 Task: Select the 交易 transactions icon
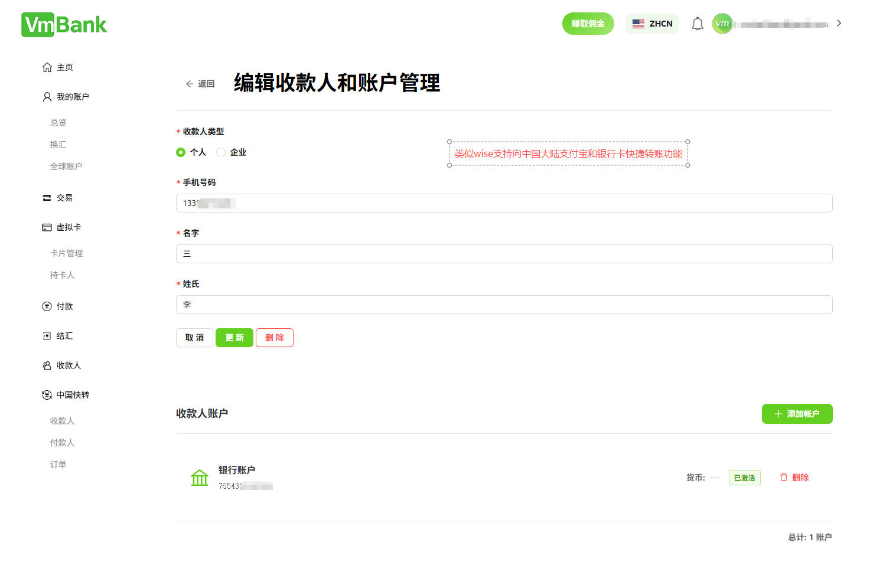47,198
